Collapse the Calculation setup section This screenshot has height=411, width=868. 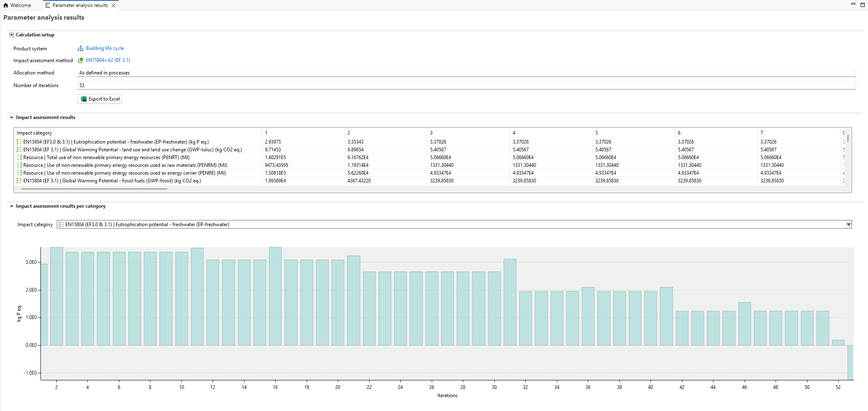[x=11, y=35]
